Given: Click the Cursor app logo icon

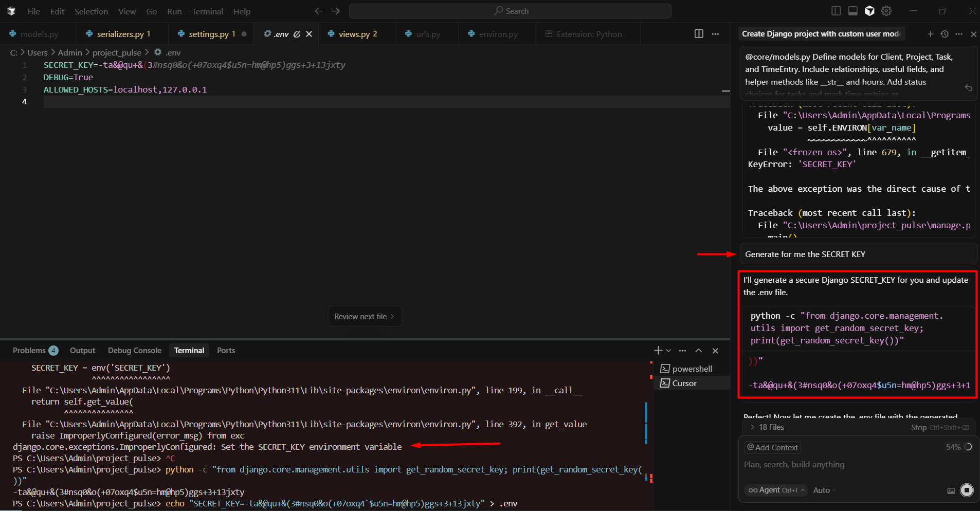Looking at the screenshot, I should coord(11,11).
